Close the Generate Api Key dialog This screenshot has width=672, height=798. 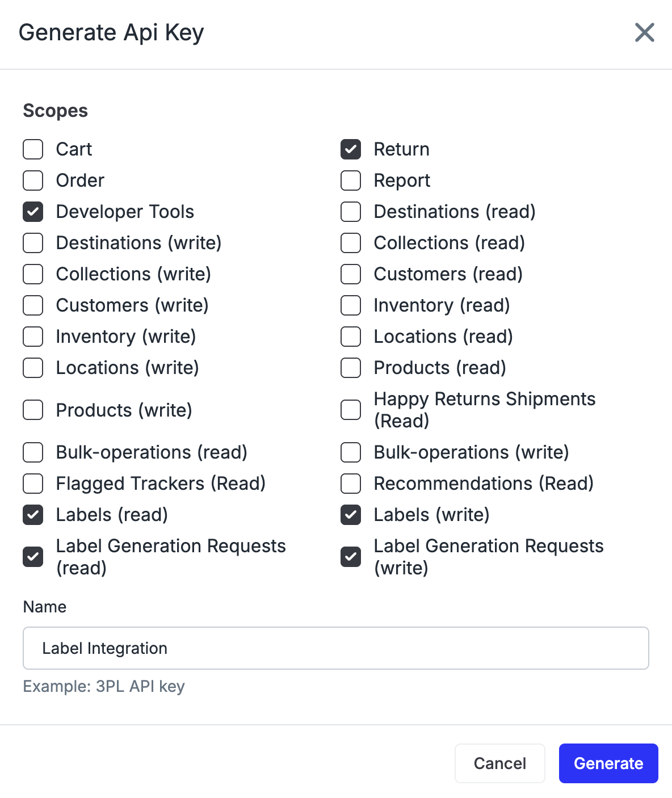pyautogui.click(x=645, y=32)
